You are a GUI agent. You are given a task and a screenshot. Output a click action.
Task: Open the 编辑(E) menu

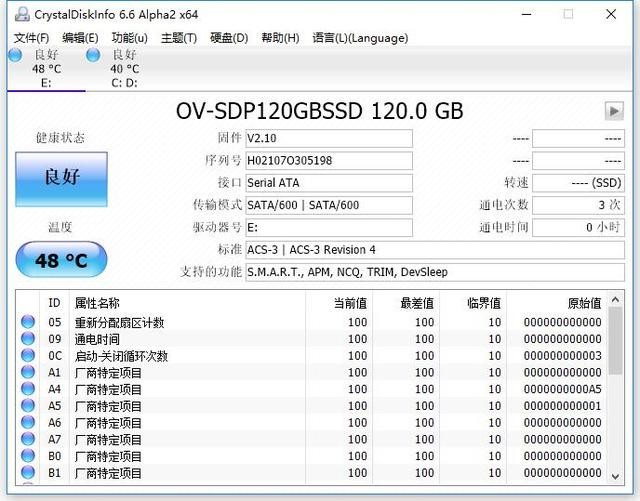[x=80, y=38]
